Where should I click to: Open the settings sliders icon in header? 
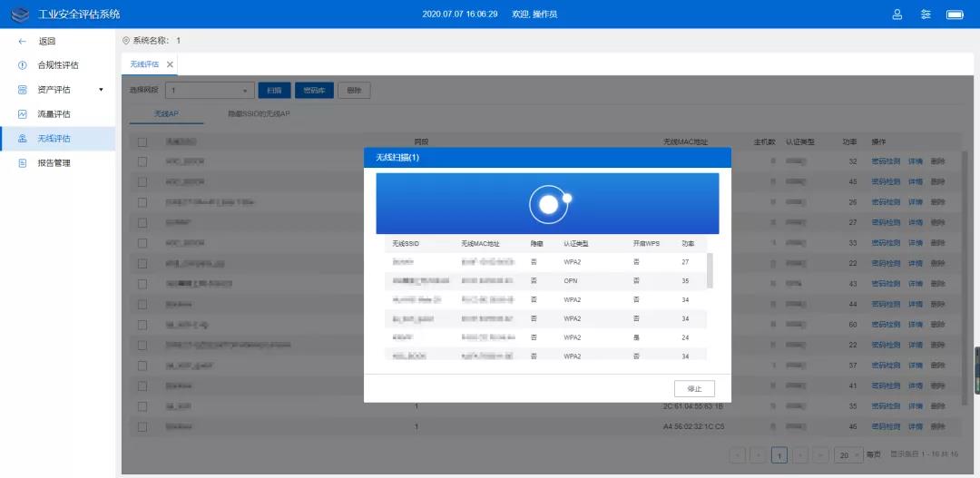pyautogui.click(x=926, y=15)
